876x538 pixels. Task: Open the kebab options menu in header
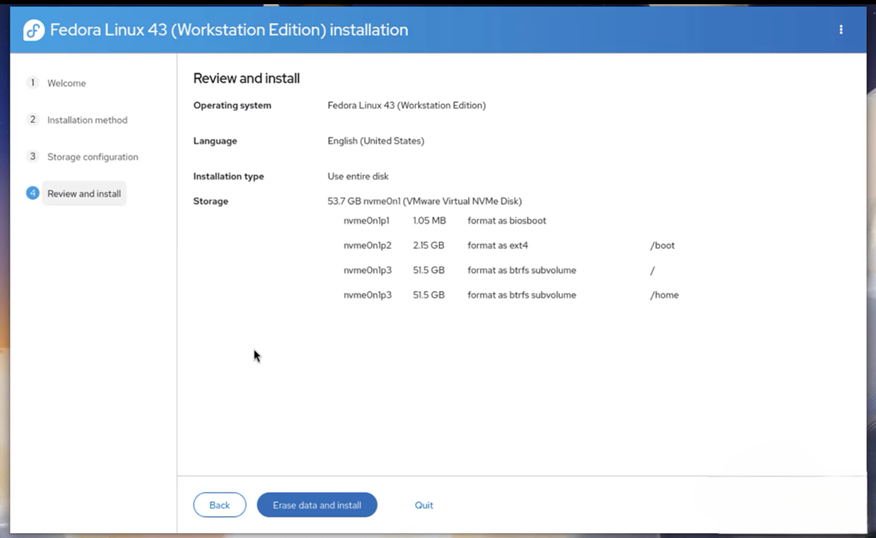[x=840, y=30]
